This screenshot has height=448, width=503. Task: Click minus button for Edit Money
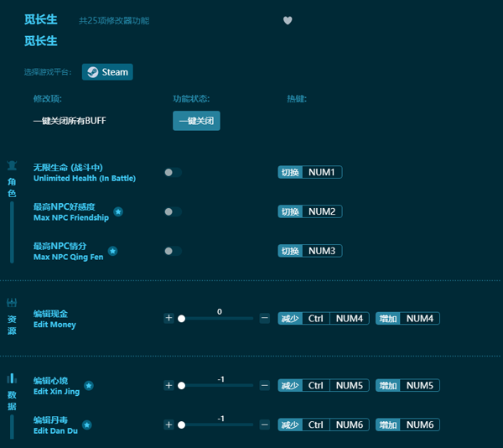[265, 318]
